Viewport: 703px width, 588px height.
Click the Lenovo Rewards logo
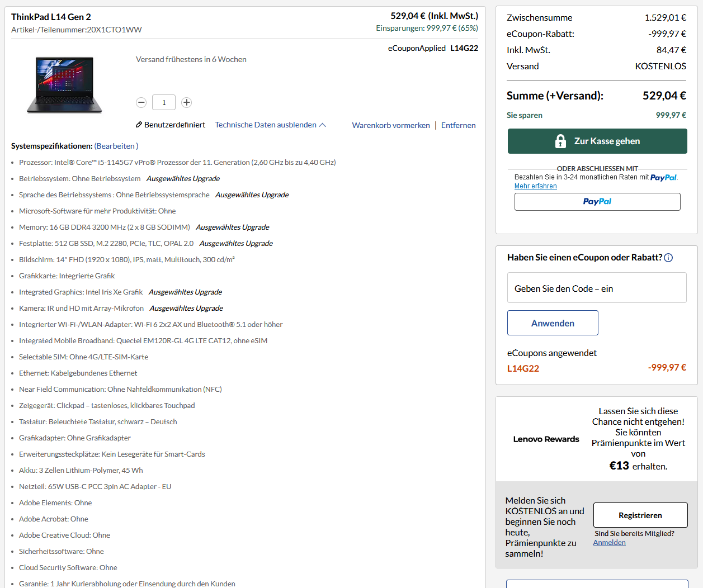tap(546, 439)
